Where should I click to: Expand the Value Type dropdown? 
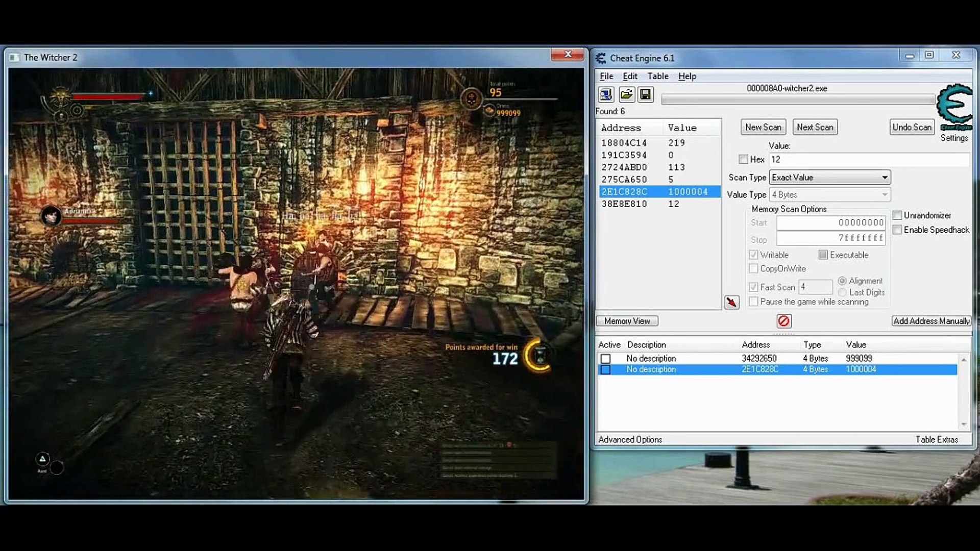(x=829, y=195)
